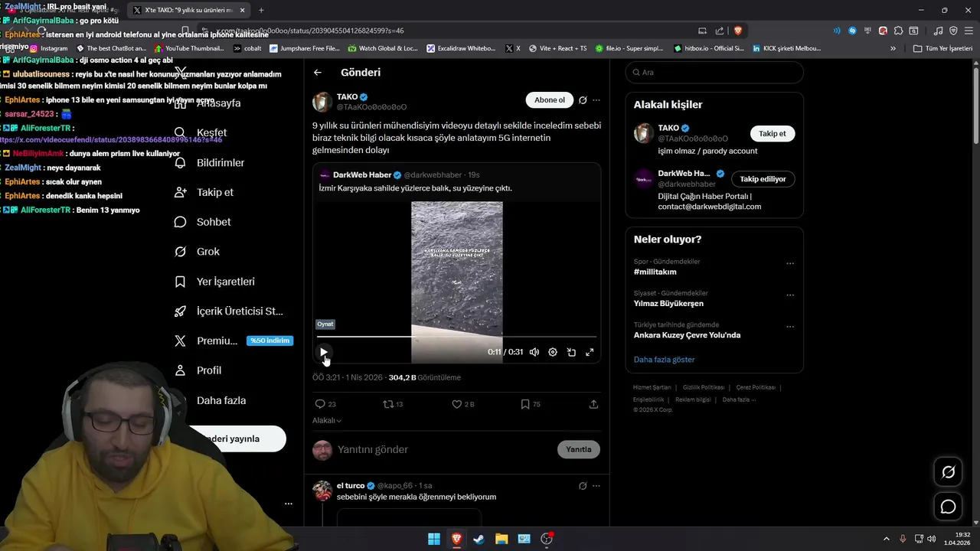Click the 304,2 B Görüntüleme view count
This screenshot has height=551, width=980.
pos(424,377)
